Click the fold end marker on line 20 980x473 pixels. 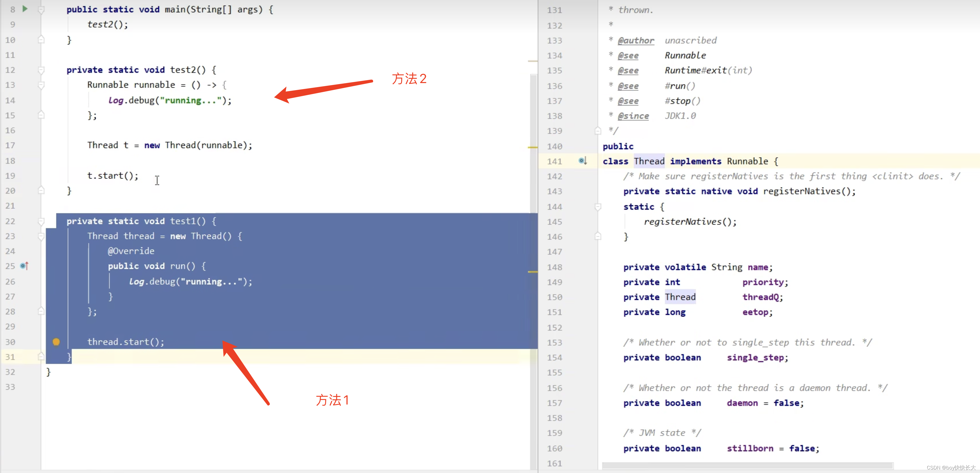41,190
